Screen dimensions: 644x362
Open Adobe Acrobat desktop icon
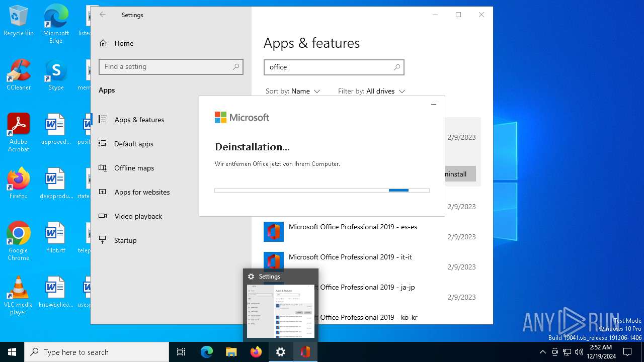tap(19, 132)
